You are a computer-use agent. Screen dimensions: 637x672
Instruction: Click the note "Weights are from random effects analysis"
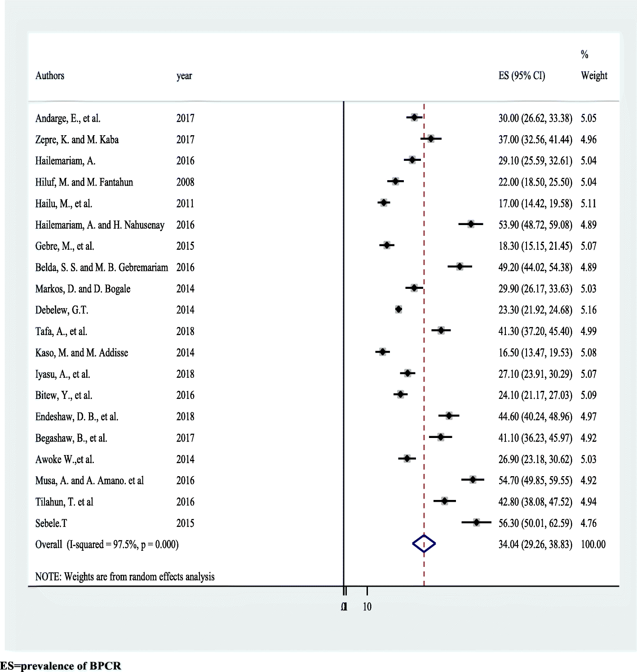point(139,577)
